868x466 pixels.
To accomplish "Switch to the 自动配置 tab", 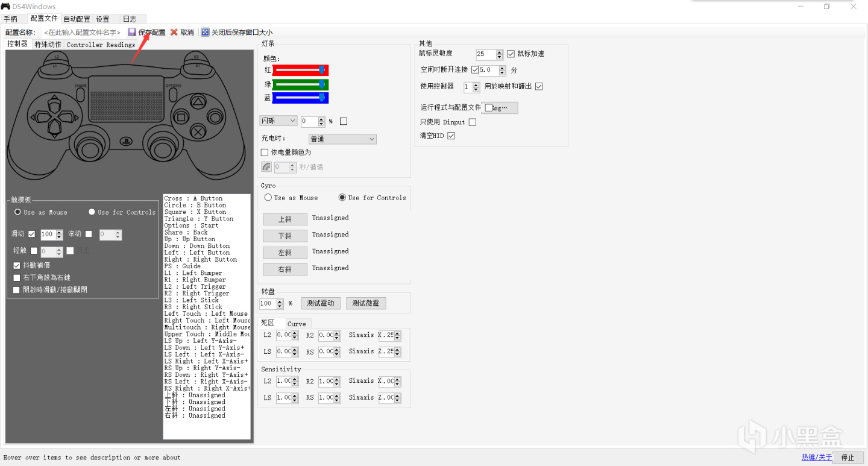I will (x=77, y=19).
